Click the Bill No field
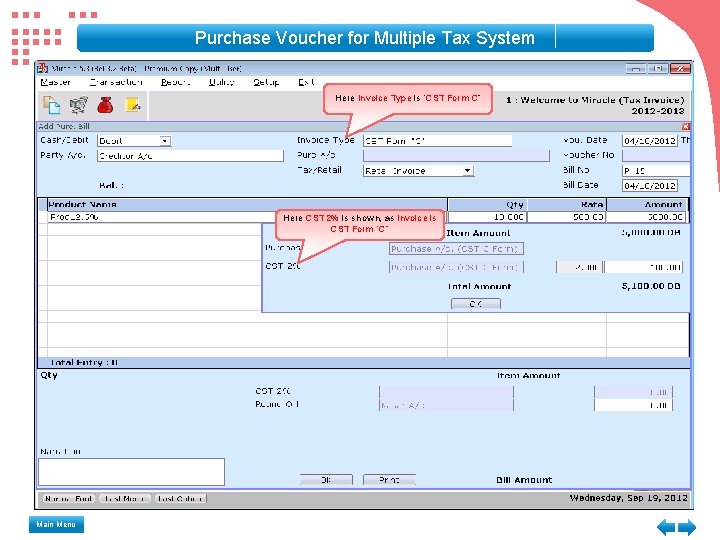This screenshot has height=540, width=720. point(656,170)
